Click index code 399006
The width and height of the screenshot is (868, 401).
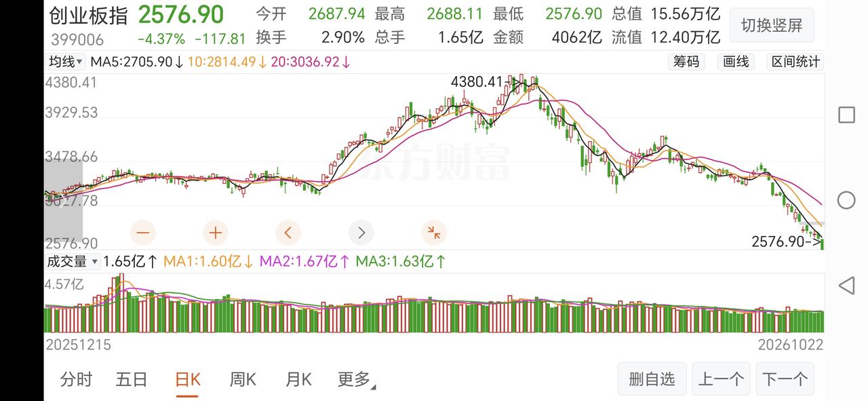click(77, 40)
